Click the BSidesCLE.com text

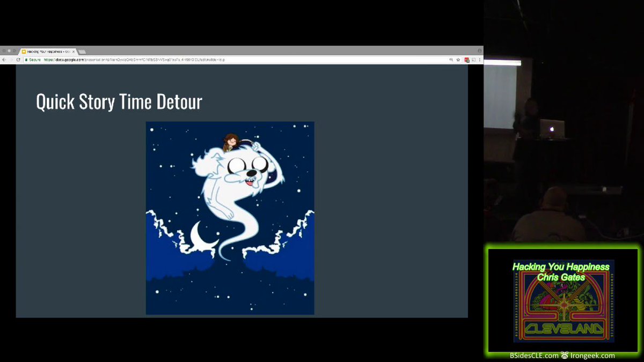tap(533, 356)
